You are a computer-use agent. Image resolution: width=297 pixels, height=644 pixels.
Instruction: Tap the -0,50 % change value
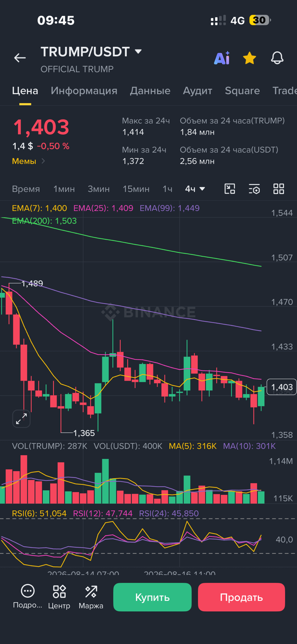click(53, 146)
